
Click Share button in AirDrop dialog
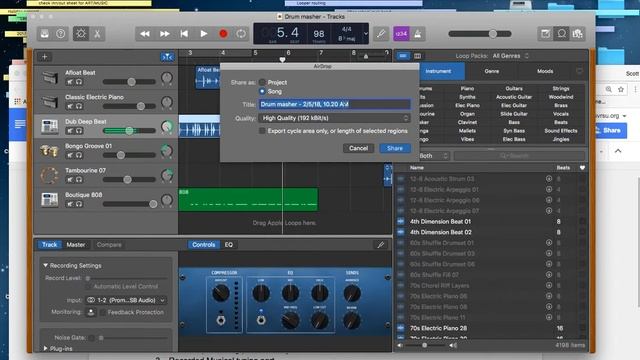pos(395,149)
